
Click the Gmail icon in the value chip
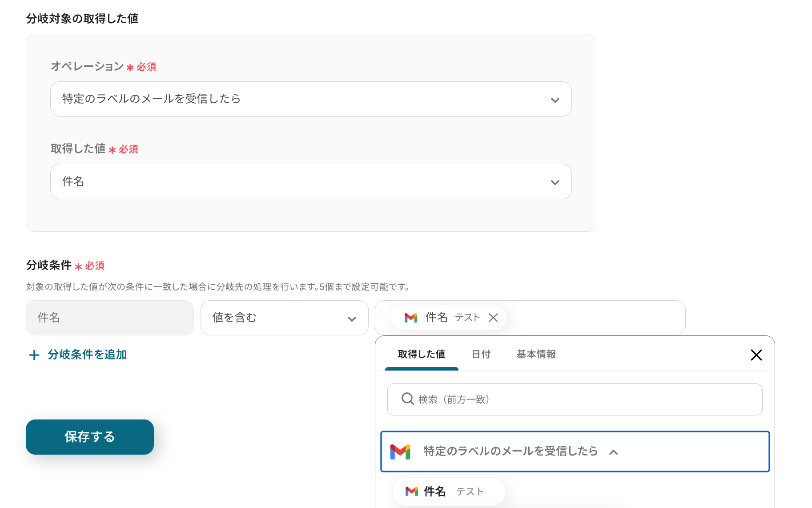(x=411, y=318)
